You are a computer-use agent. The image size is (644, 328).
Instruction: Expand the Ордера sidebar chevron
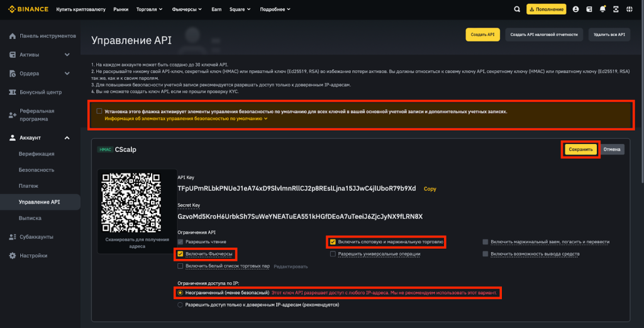click(x=67, y=74)
